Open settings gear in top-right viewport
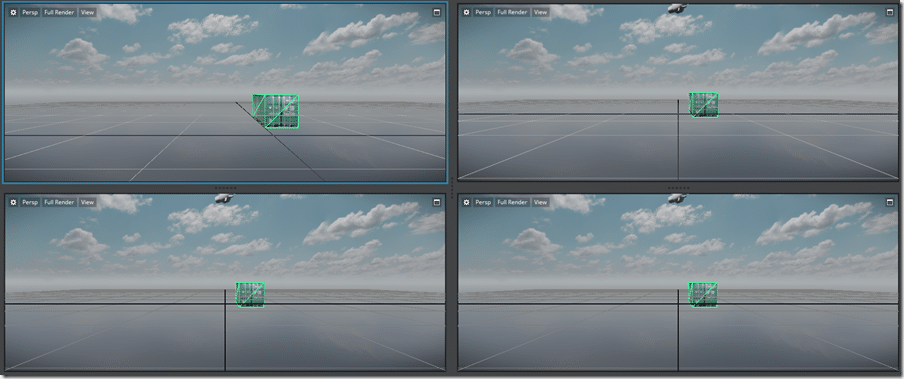The image size is (904, 379). point(466,12)
